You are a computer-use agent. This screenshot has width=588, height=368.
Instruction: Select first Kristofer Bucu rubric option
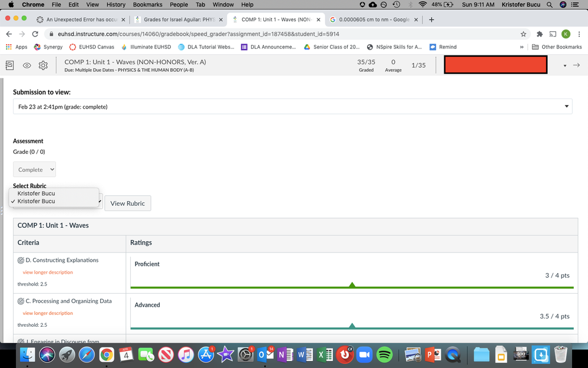tap(37, 193)
